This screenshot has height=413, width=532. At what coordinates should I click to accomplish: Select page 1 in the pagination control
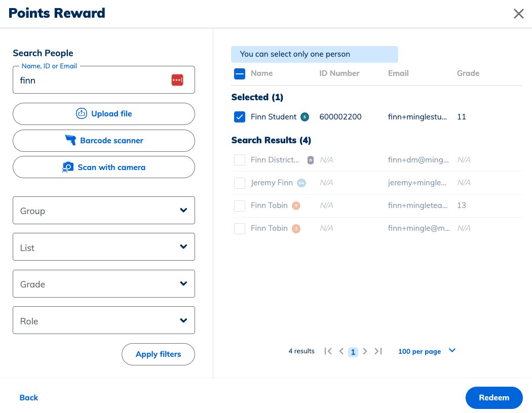(353, 351)
